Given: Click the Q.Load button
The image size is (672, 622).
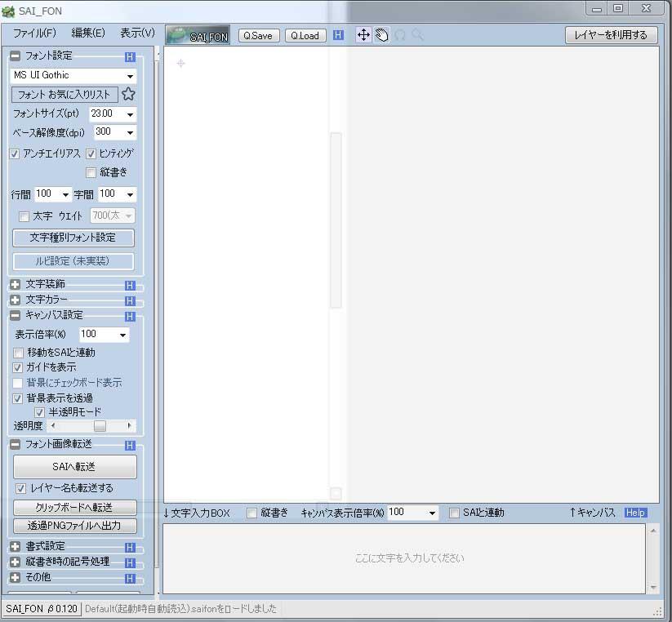Looking at the screenshot, I should [305, 36].
